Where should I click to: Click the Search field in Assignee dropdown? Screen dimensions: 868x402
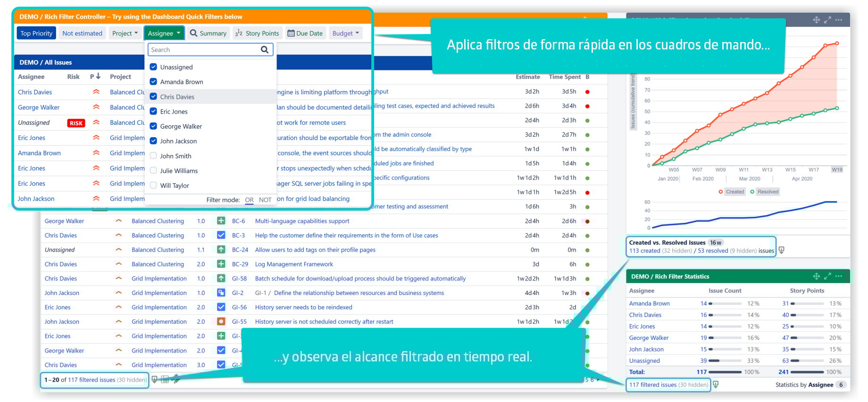click(x=210, y=49)
